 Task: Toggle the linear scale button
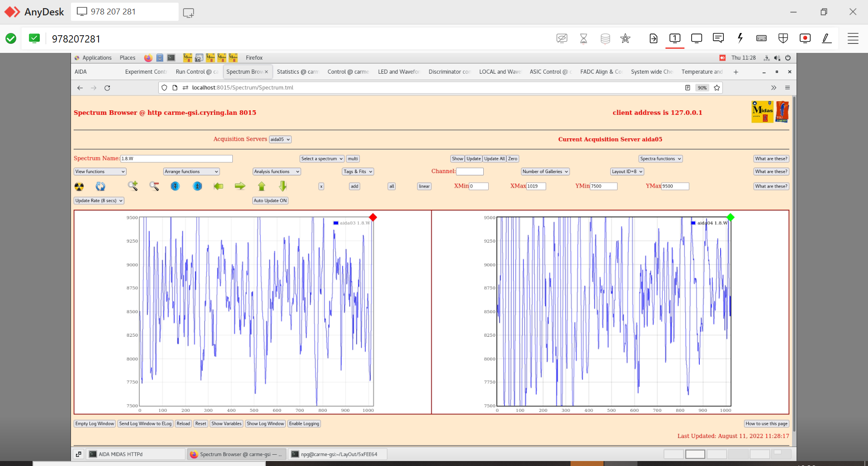(x=424, y=186)
